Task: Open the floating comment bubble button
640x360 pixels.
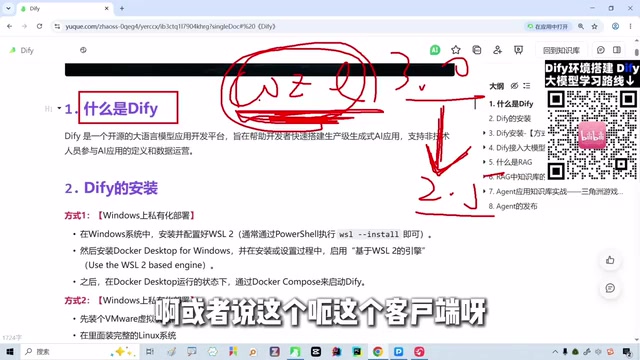Action: [x=610, y=288]
